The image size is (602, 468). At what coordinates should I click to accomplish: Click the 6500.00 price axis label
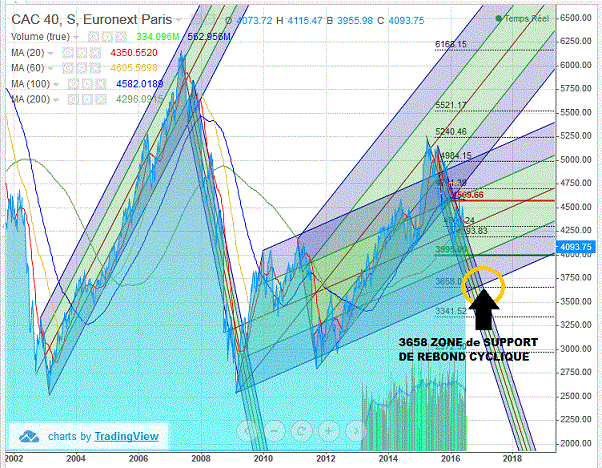point(576,18)
